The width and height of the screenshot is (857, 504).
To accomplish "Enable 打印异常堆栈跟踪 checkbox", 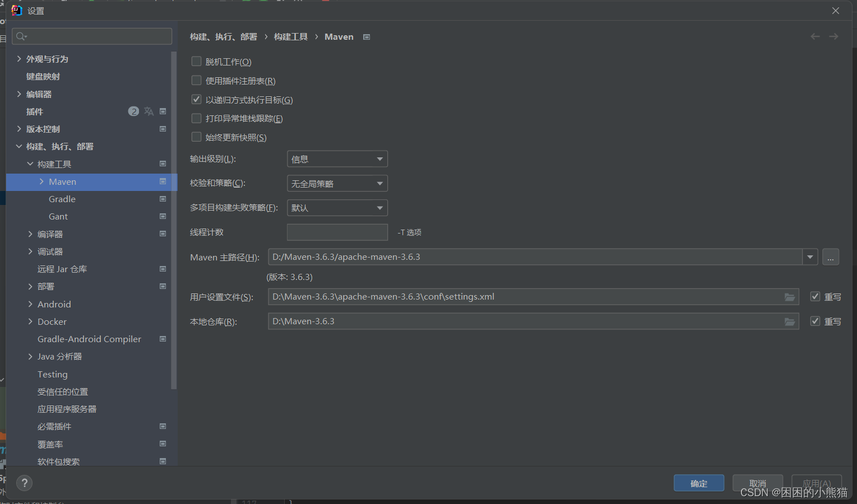I will pos(196,118).
